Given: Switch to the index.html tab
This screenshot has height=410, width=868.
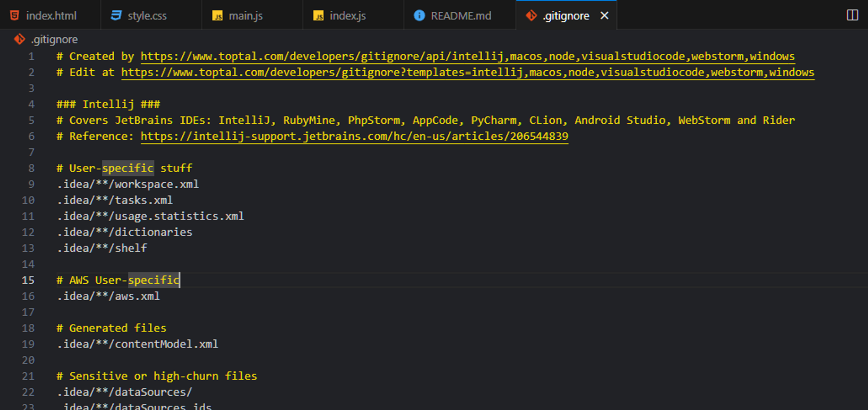Looking at the screenshot, I should pyautogui.click(x=50, y=16).
